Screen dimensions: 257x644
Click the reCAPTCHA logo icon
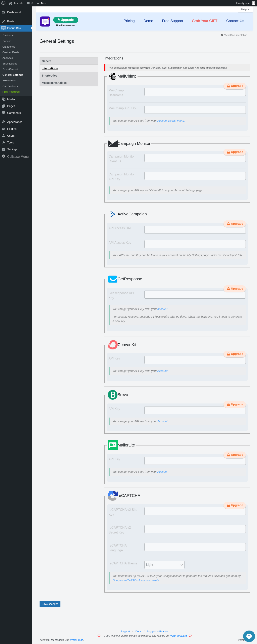point(112,496)
